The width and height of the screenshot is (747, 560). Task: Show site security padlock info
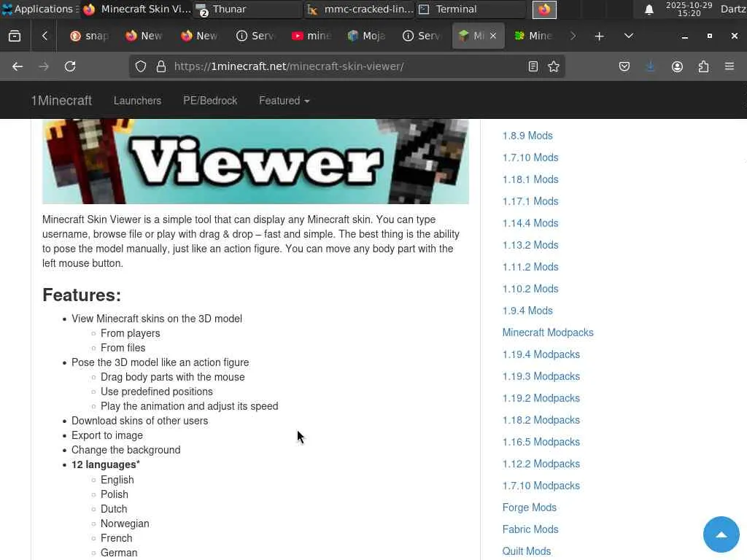161,66
